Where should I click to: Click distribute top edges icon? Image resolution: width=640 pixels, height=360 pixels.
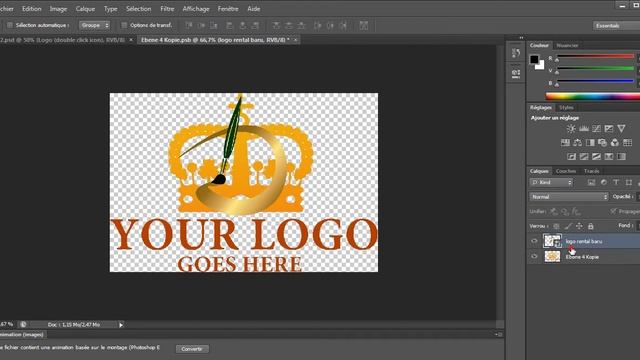[x=276, y=25]
